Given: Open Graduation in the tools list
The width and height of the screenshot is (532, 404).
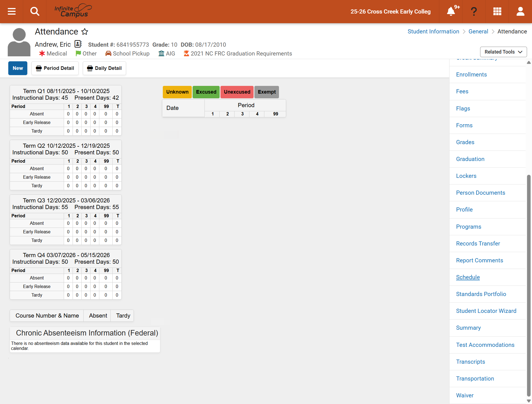Looking at the screenshot, I should pyautogui.click(x=470, y=159).
